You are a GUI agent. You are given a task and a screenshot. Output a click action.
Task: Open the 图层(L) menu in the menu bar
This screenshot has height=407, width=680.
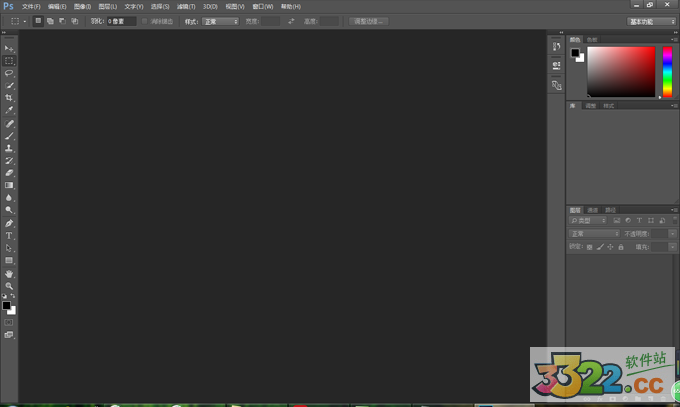click(x=108, y=7)
